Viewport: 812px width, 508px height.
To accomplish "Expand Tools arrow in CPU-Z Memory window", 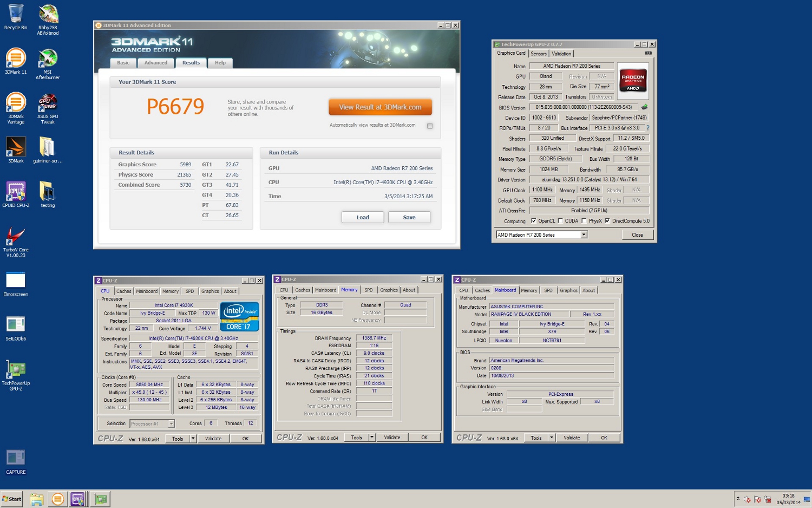I will click(x=372, y=438).
